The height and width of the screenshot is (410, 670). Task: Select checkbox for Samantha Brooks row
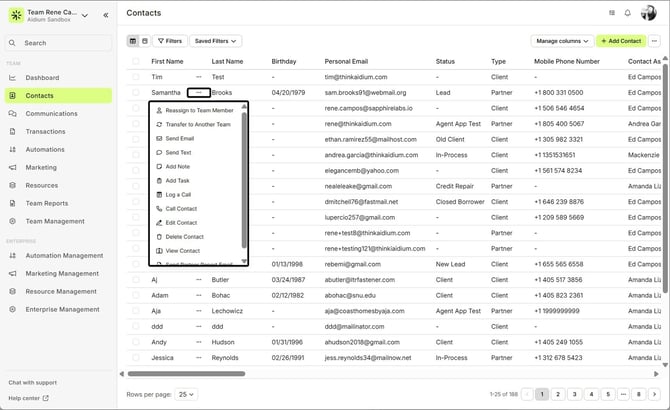pyautogui.click(x=136, y=92)
